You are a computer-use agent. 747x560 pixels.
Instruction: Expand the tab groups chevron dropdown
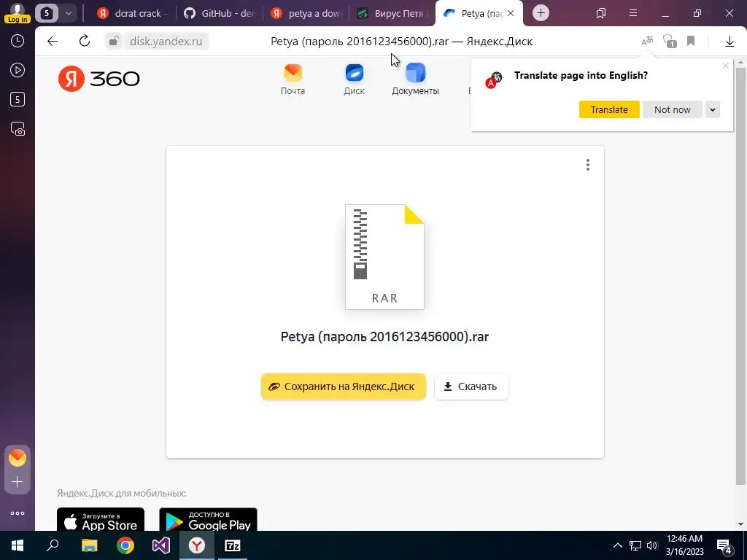click(x=68, y=13)
